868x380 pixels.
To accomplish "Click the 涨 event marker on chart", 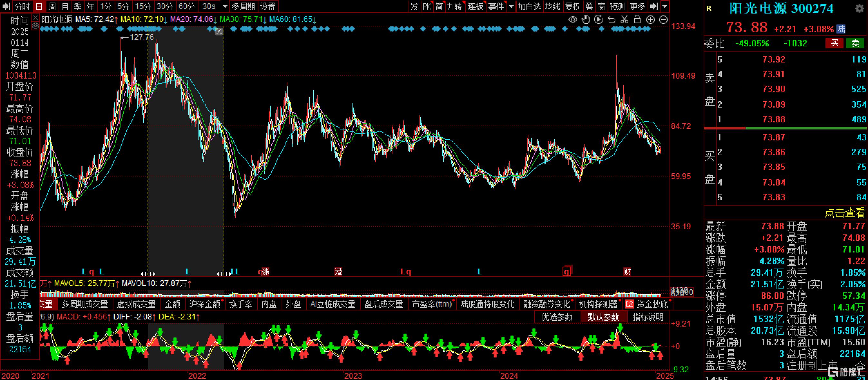I will [266, 271].
